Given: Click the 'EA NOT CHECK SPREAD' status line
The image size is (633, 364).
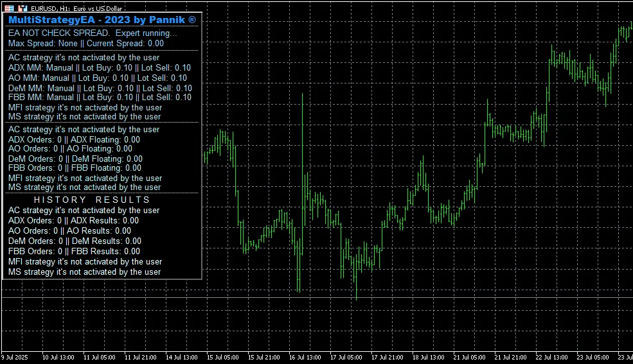Looking at the screenshot, I should (x=93, y=33).
